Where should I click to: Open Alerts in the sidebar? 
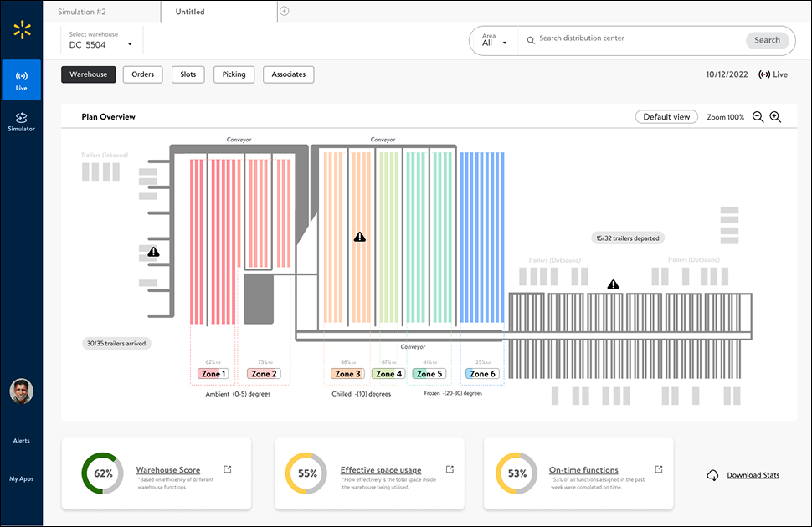click(21, 441)
